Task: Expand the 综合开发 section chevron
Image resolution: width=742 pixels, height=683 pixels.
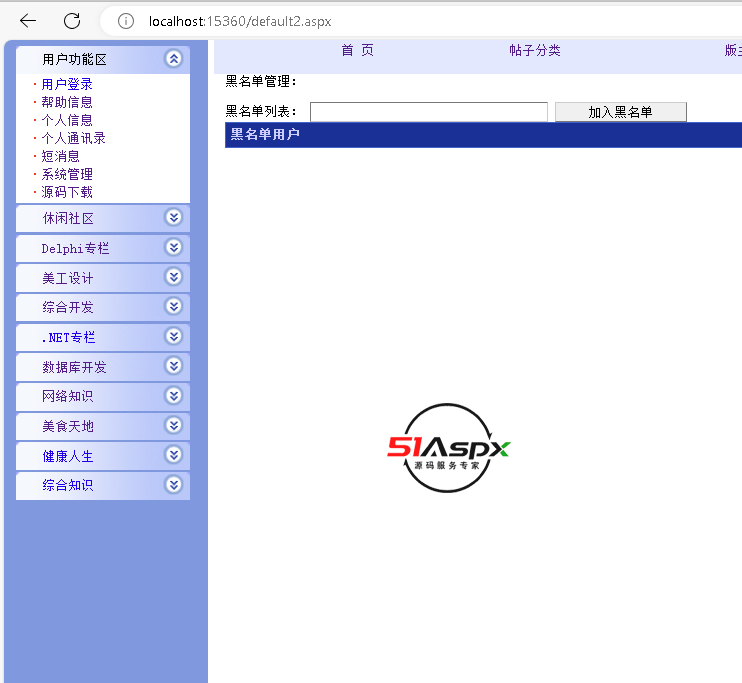Action: [x=174, y=307]
